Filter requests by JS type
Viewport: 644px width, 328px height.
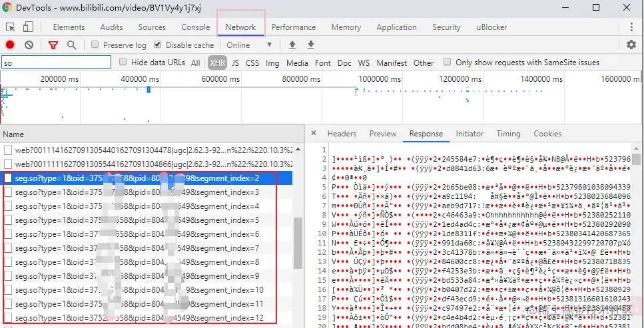coord(235,63)
